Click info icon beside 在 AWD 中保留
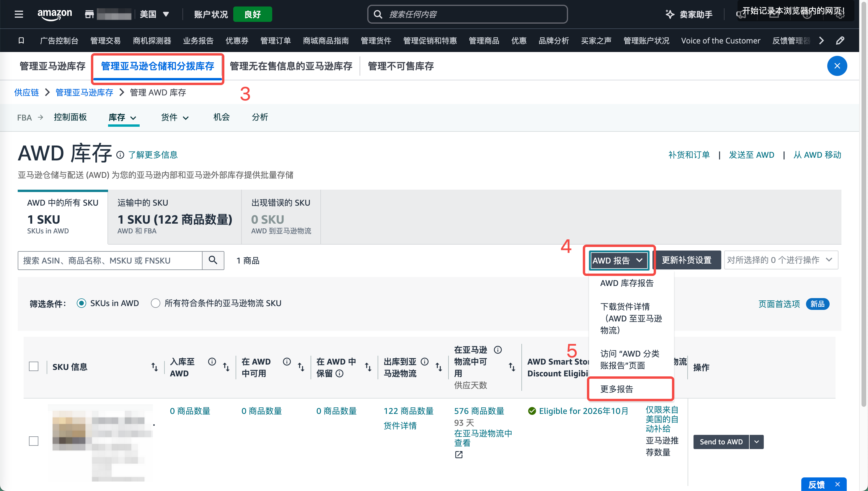The width and height of the screenshot is (868, 491). coord(340,373)
